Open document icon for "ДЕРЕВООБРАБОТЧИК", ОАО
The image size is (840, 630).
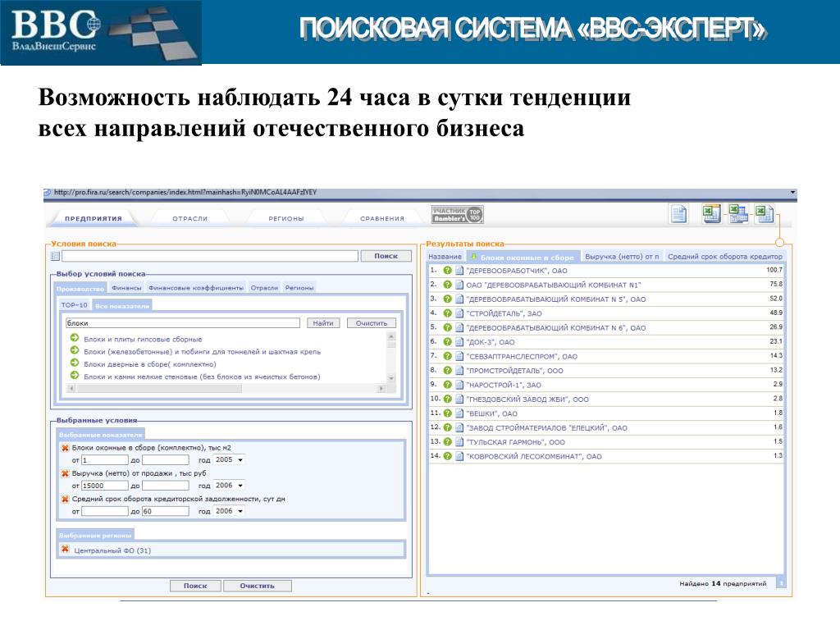coord(459,271)
